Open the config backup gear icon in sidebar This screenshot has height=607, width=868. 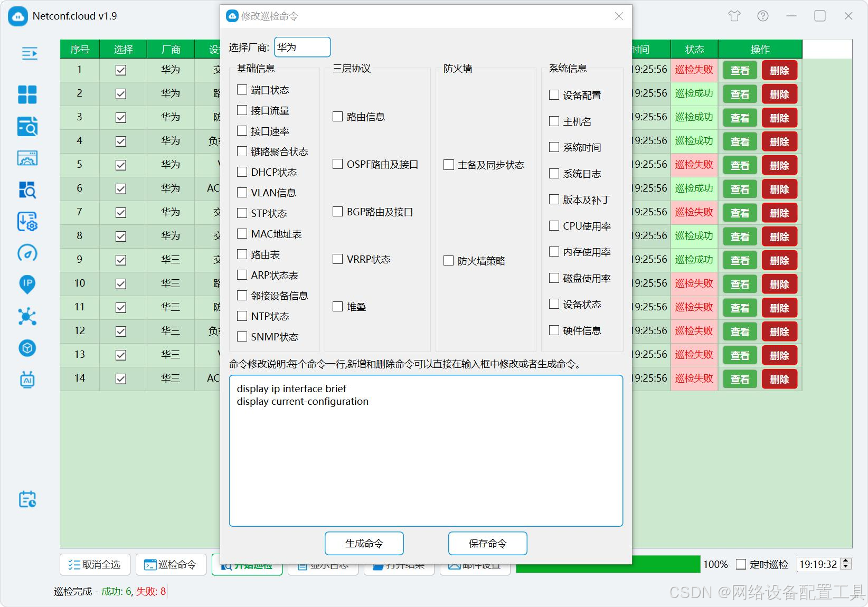click(27, 222)
